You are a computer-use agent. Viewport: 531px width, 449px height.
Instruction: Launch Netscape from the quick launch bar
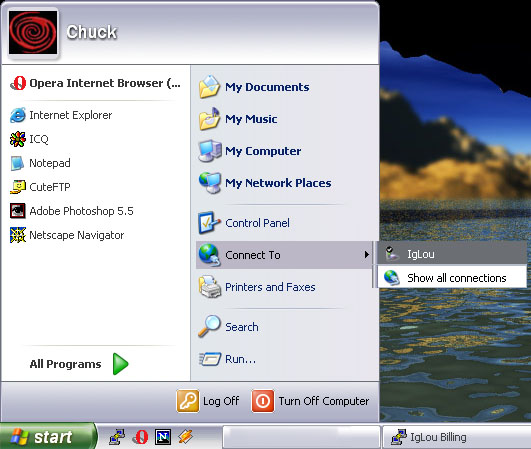coord(163,437)
